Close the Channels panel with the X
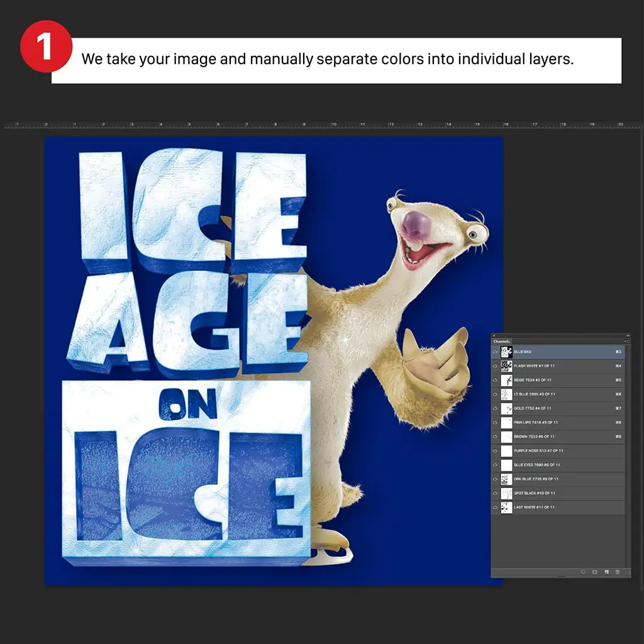The width and height of the screenshot is (644, 644). tap(494, 336)
